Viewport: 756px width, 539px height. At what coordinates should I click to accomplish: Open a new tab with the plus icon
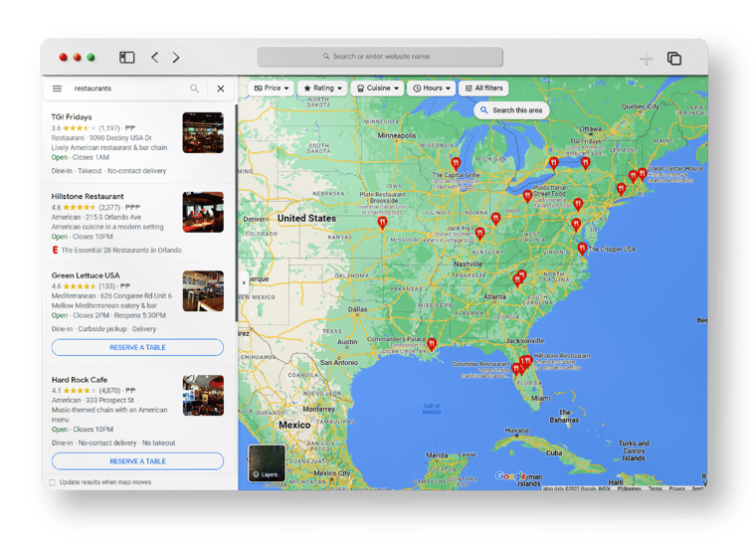click(646, 59)
